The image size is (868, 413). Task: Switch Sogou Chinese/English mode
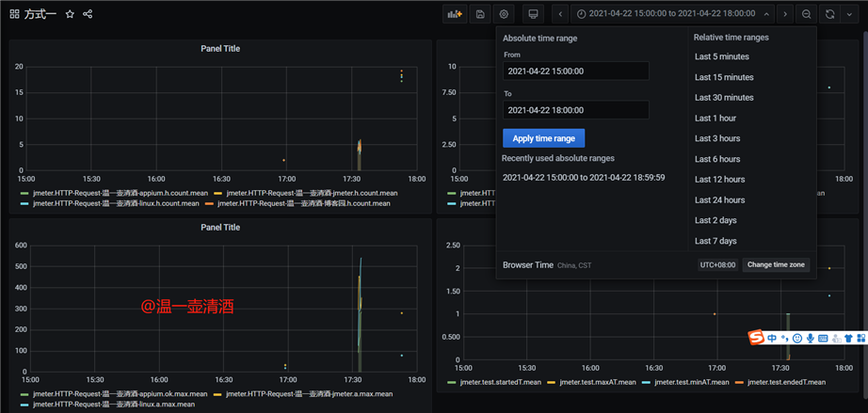pos(772,338)
